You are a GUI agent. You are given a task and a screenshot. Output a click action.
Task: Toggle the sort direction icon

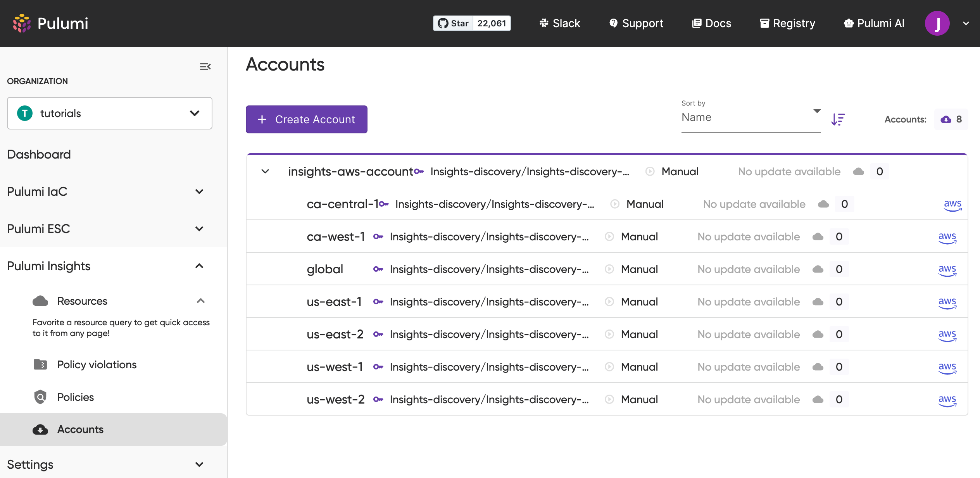[x=838, y=119]
